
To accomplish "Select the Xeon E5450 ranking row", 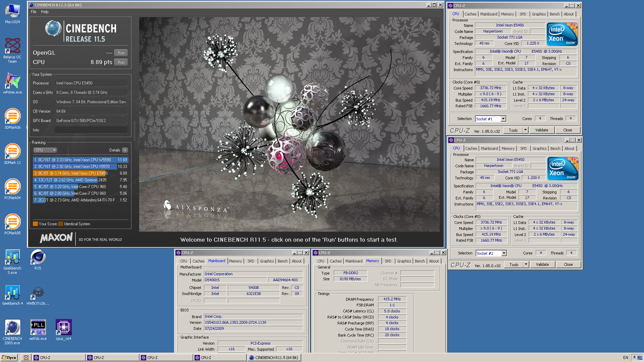I will 80,173.
